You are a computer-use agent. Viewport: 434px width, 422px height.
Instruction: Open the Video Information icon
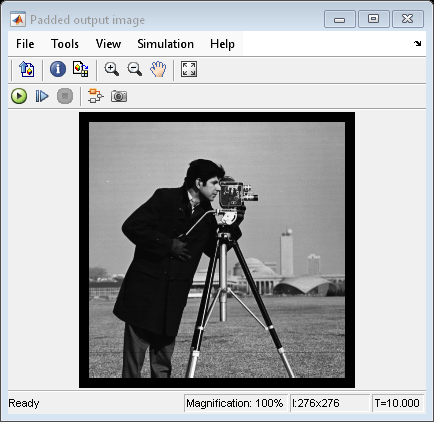(58, 69)
